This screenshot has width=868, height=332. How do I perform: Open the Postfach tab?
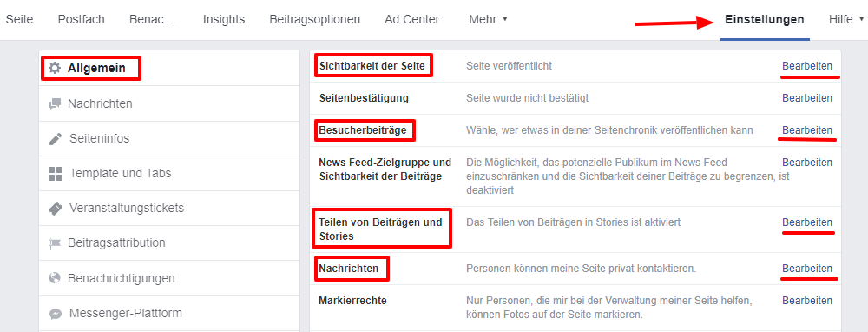tap(82, 19)
